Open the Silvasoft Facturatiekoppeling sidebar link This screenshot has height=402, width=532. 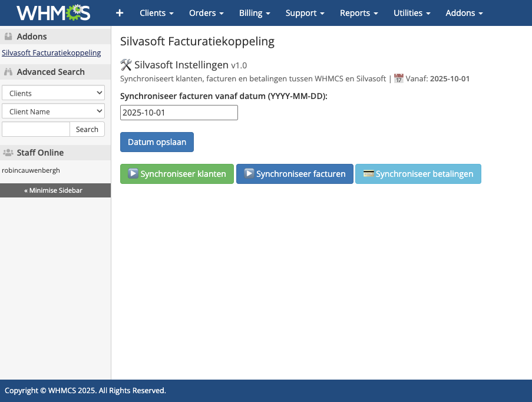[51, 53]
